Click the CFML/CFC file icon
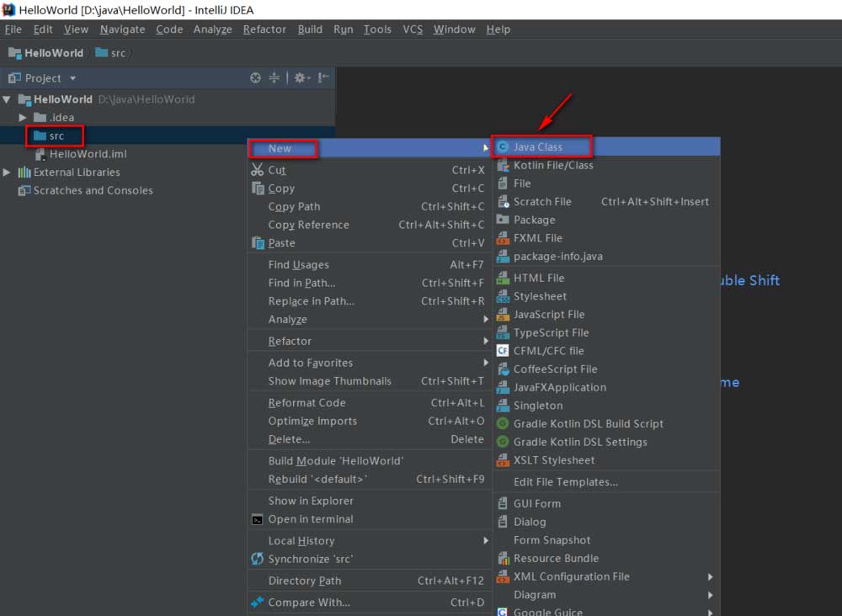 click(503, 351)
